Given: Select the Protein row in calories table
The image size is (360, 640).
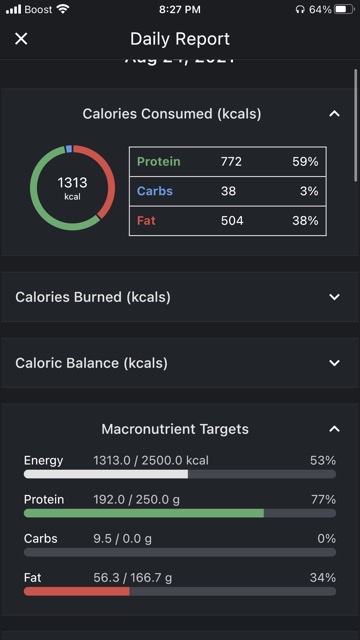Looking at the screenshot, I should tap(228, 162).
